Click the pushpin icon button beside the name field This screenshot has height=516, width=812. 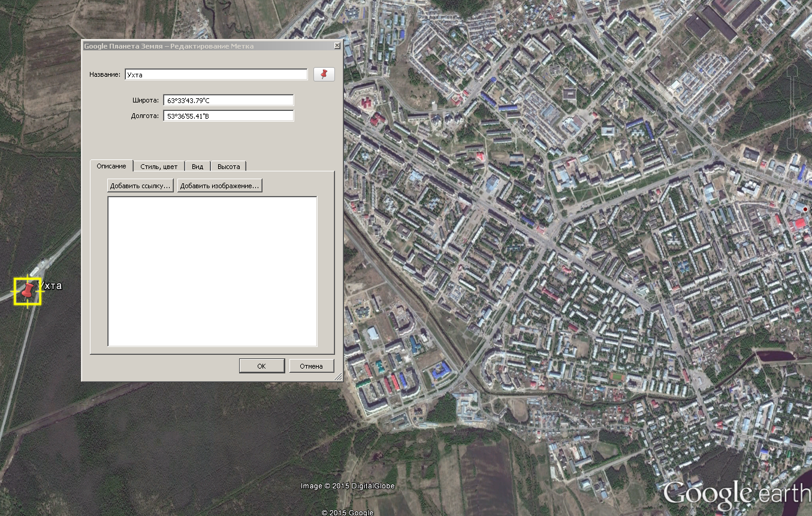coord(324,74)
